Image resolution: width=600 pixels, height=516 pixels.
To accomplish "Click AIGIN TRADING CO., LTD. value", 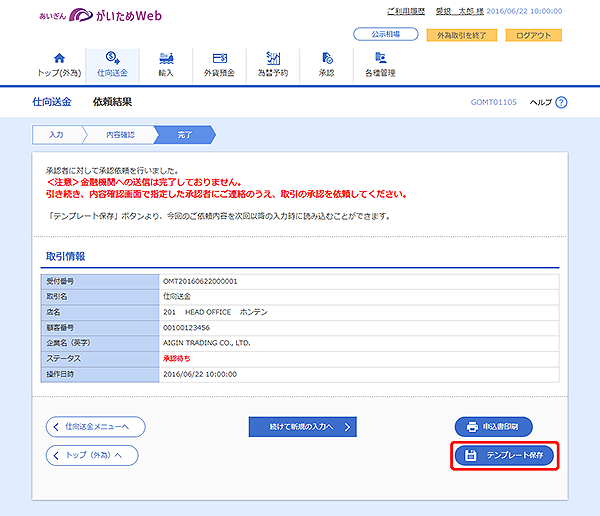I will (x=207, y=343).
